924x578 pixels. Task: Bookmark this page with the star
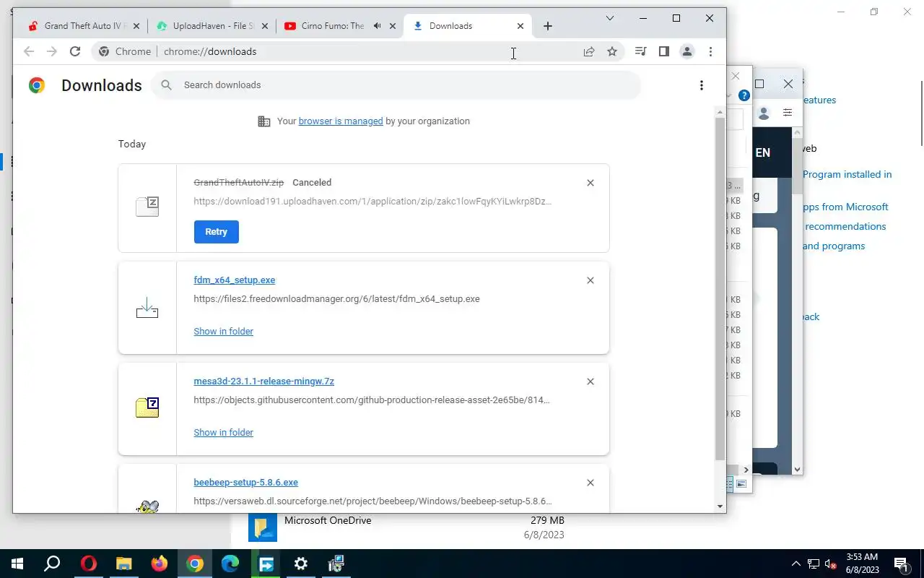pos(612,51)
